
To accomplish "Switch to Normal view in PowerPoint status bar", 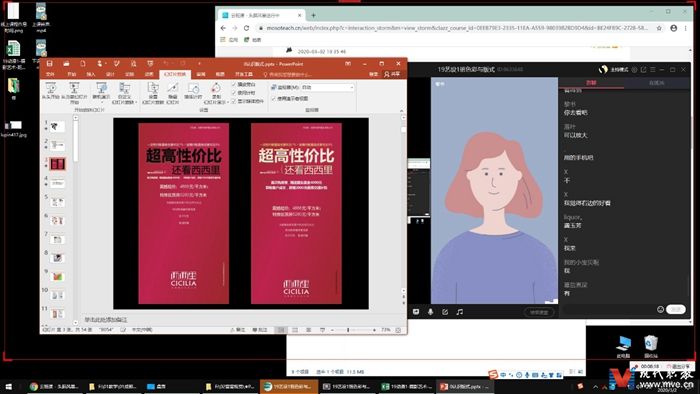I will pos(281,330).
